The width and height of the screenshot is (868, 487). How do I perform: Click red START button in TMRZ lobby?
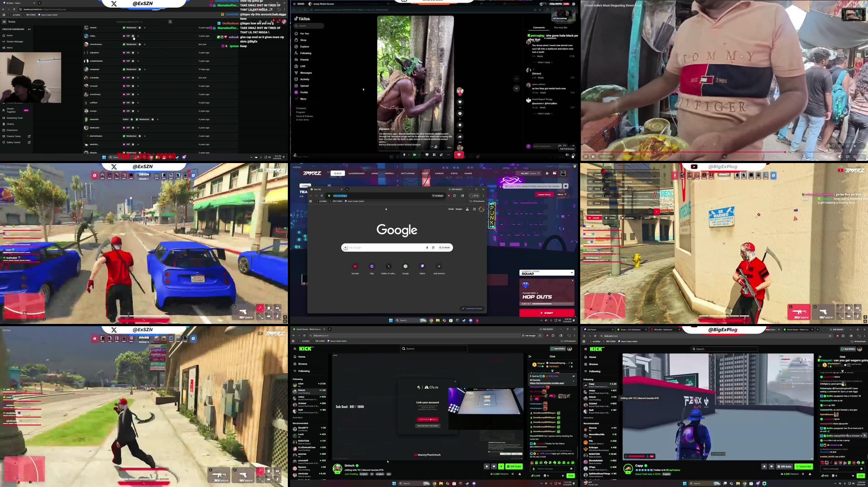[x=547, y=313]
